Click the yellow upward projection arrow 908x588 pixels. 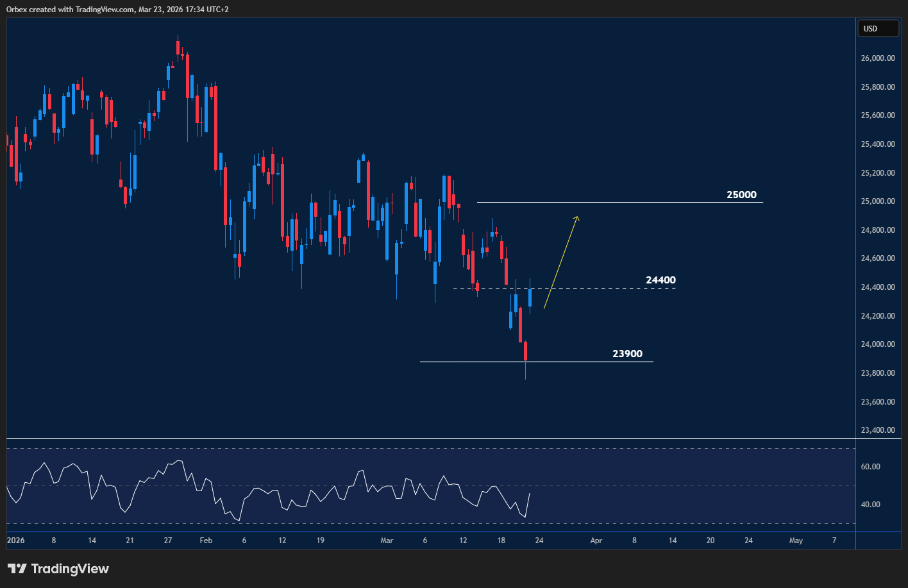coord(562,262)
